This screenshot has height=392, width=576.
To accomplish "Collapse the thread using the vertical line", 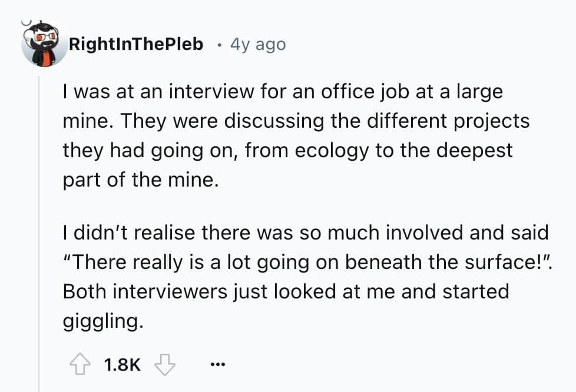I will click(x=39, y=235).
